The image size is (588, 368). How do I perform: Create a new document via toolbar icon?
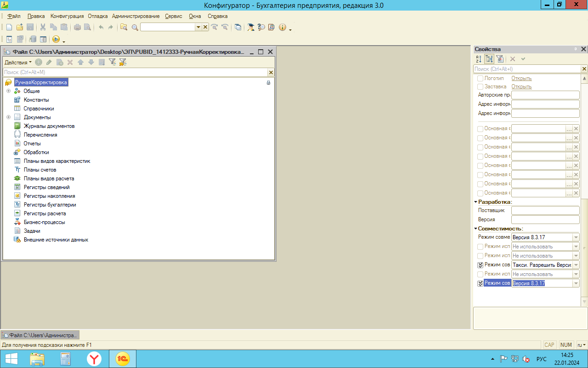[x=9, y=27]
